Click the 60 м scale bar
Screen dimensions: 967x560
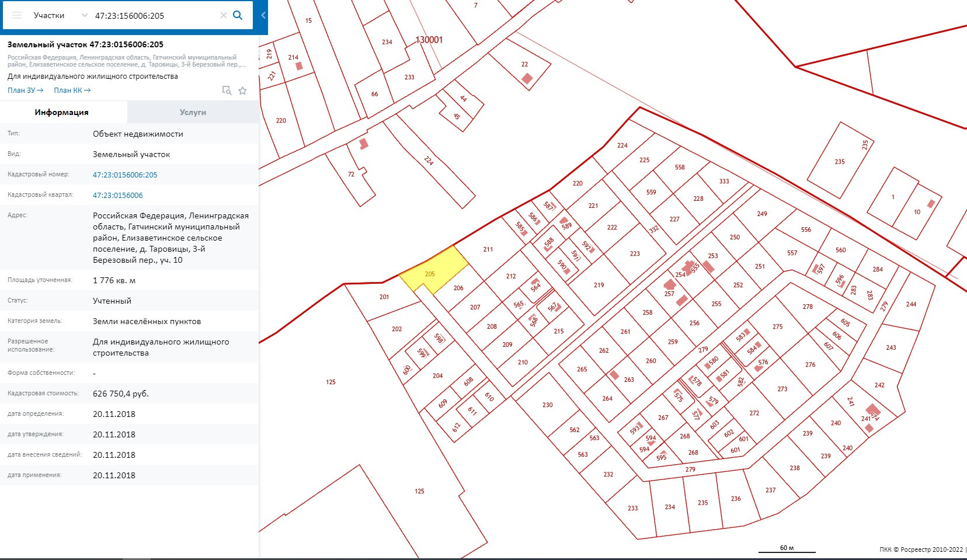pyautogui.click(x=787, y=549)
